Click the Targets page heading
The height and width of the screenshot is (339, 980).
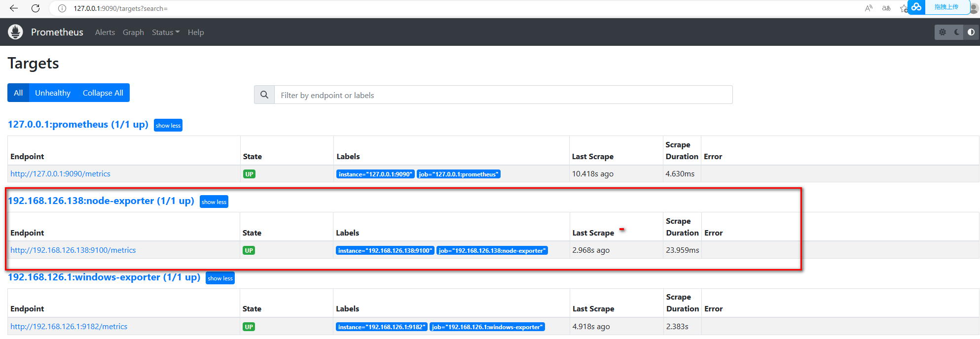[33, 63]
